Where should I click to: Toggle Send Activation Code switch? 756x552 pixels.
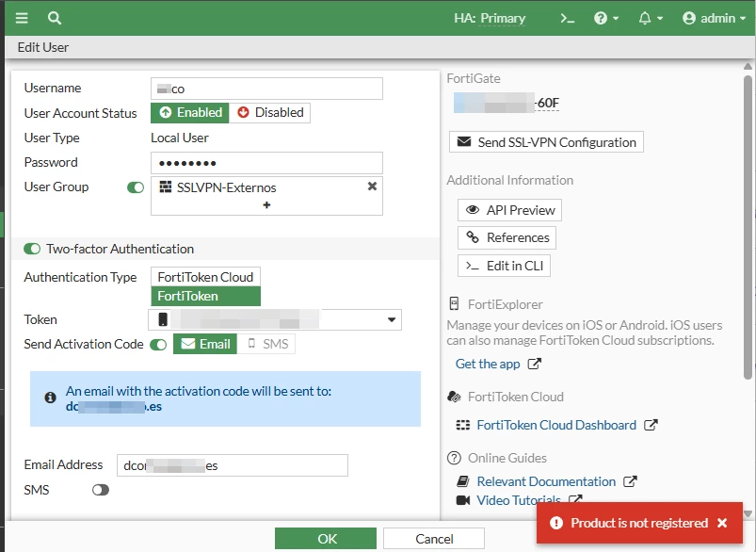pyautogui.click(x=158, y=345)
